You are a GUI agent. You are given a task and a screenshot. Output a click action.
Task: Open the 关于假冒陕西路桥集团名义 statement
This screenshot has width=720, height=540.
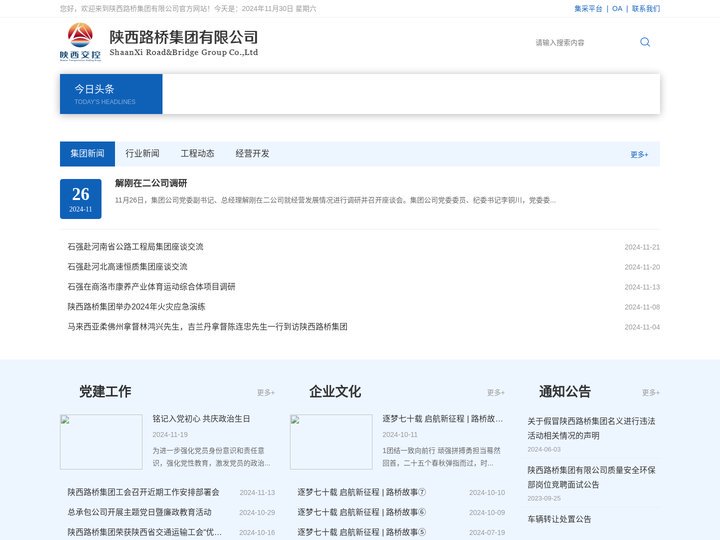point(591,428)
